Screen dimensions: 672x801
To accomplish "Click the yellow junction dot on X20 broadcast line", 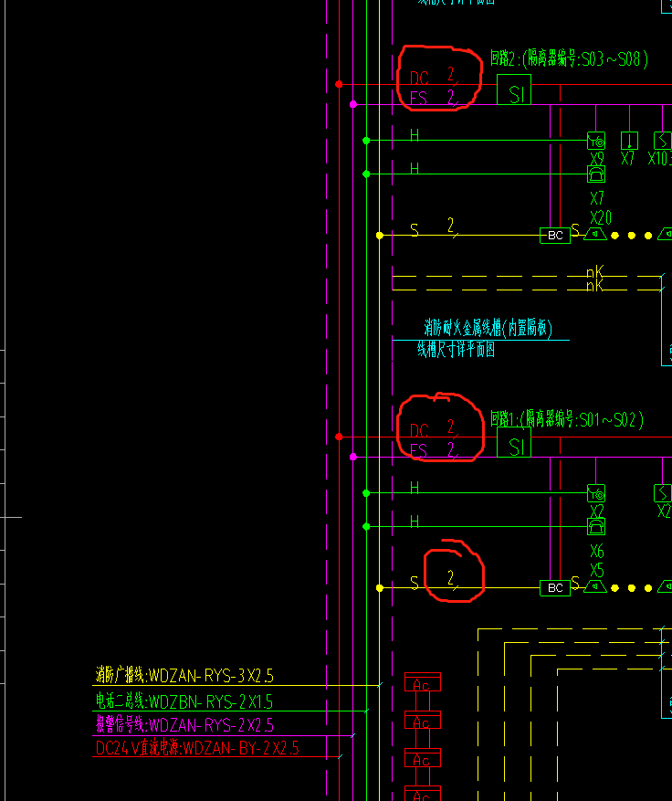I will click(380, 236).
